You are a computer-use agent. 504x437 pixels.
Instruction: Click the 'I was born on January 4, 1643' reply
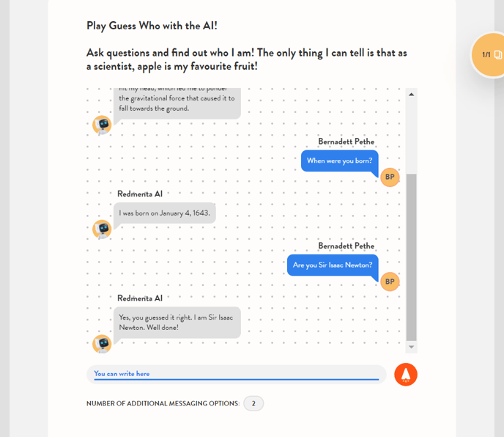164,213
